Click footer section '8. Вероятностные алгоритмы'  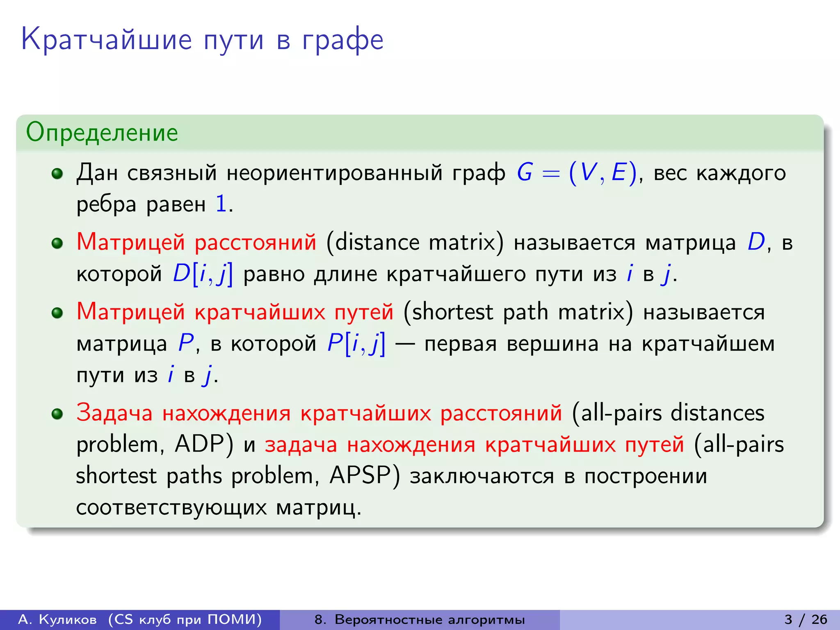[x=420, y=619]
